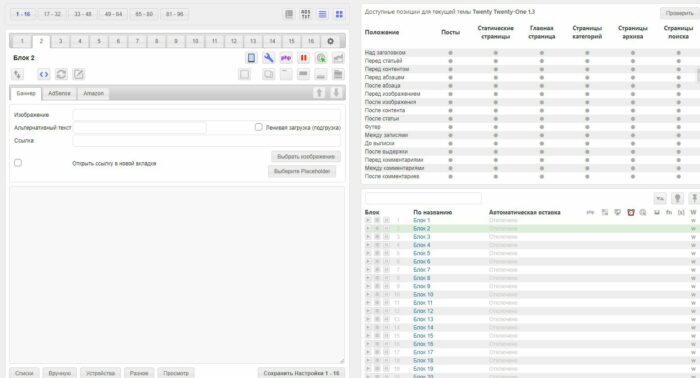Select block tab number 5

point(99,41)
